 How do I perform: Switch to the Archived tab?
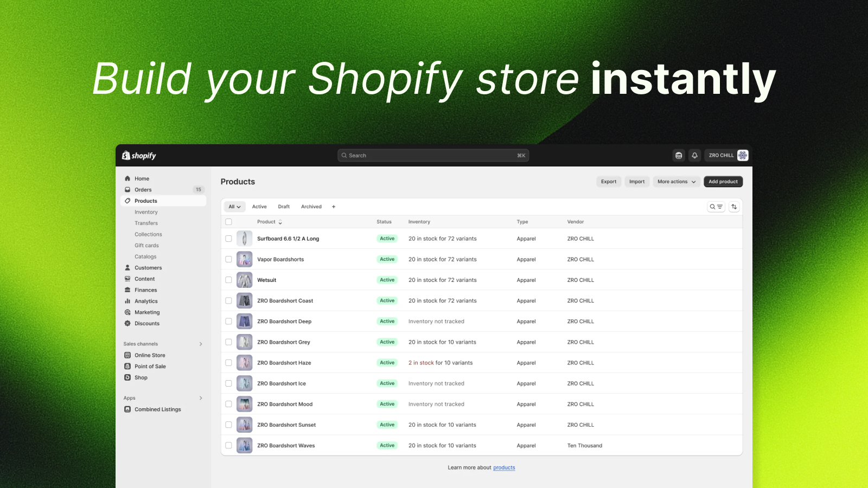pyautogui.click(x=311, y=207)
